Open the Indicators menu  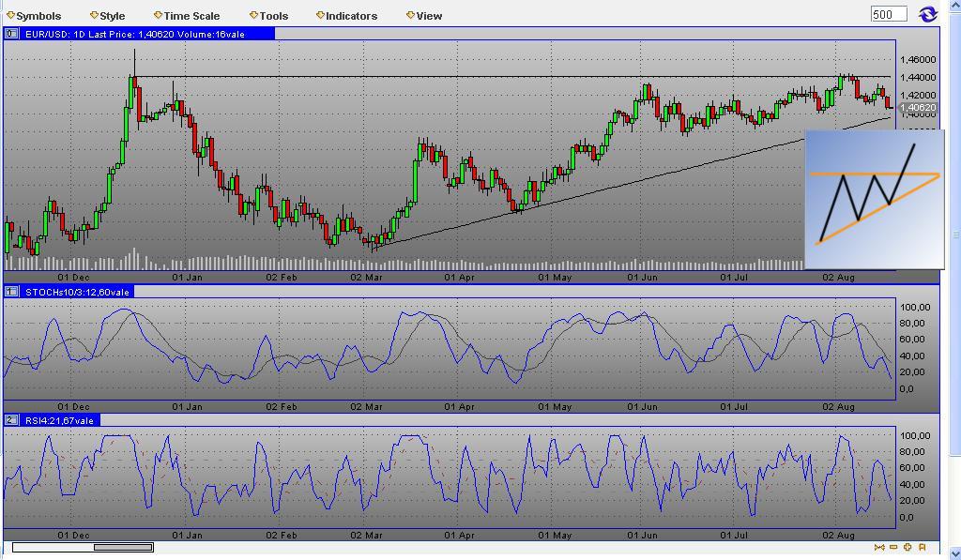[x=346, y=16]
